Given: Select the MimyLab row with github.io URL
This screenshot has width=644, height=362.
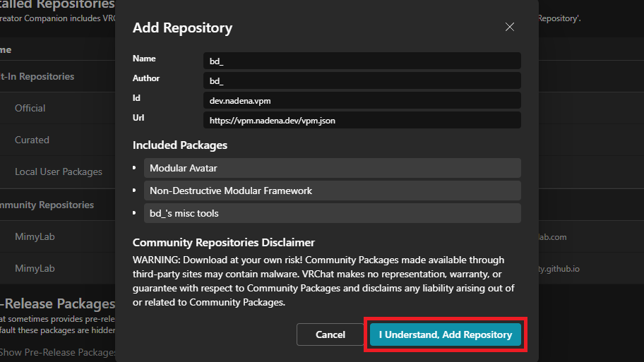Looking at the screenshot, I should (x=35, y=268).
